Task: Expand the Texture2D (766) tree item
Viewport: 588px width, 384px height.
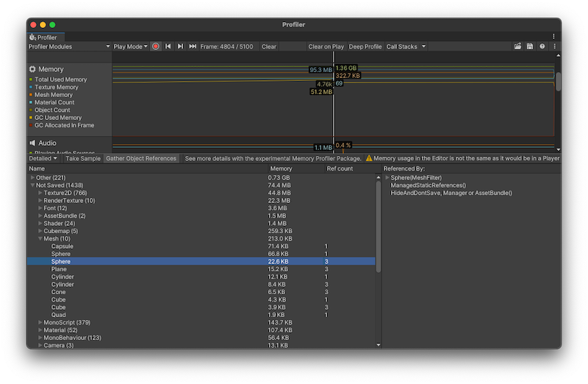Action: coord(40,193)
